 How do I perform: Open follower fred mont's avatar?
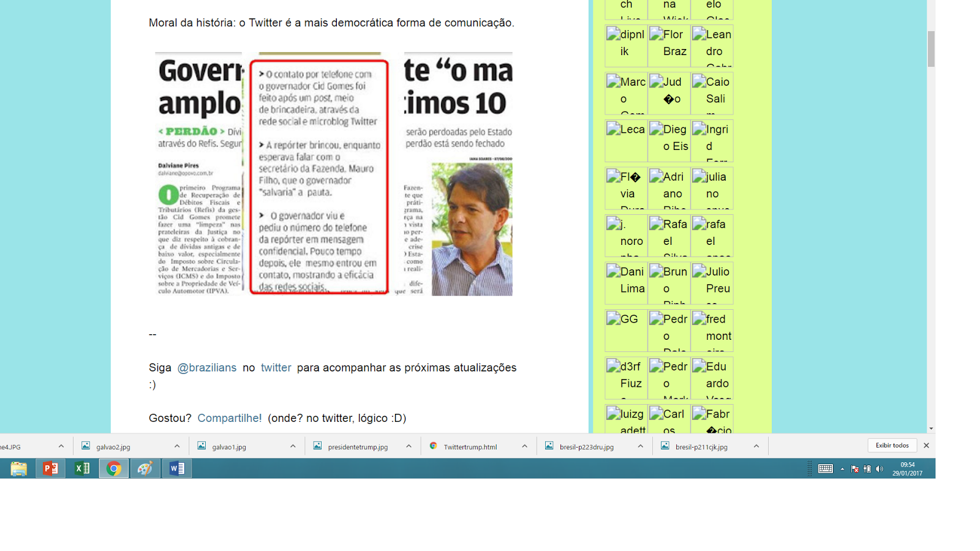point(712,331)
